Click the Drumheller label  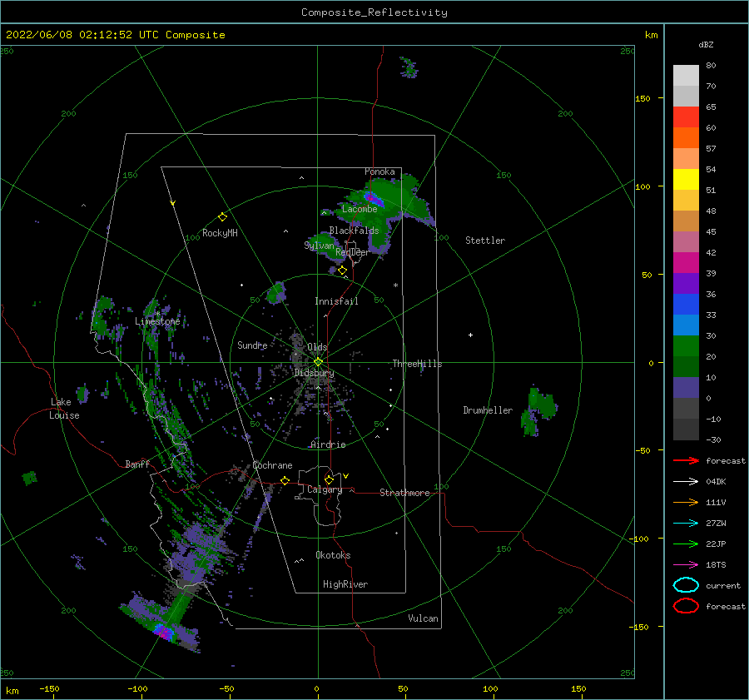488,410
